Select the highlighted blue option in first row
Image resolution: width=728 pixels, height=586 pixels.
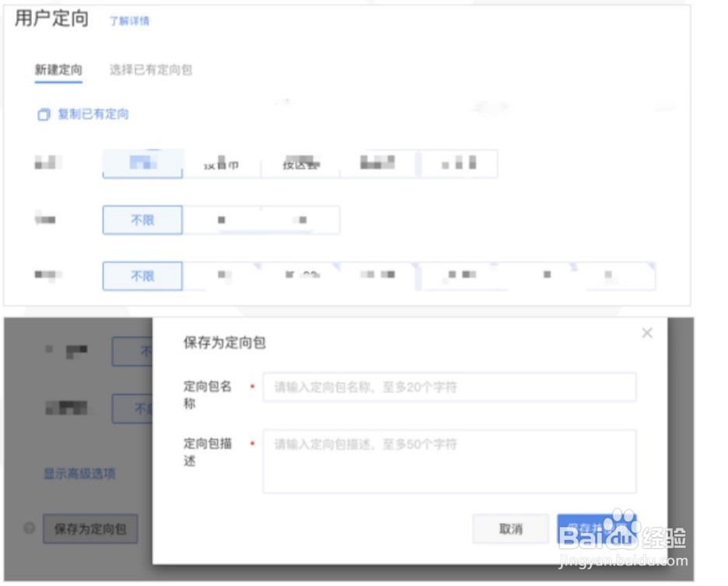click(142, 163)
